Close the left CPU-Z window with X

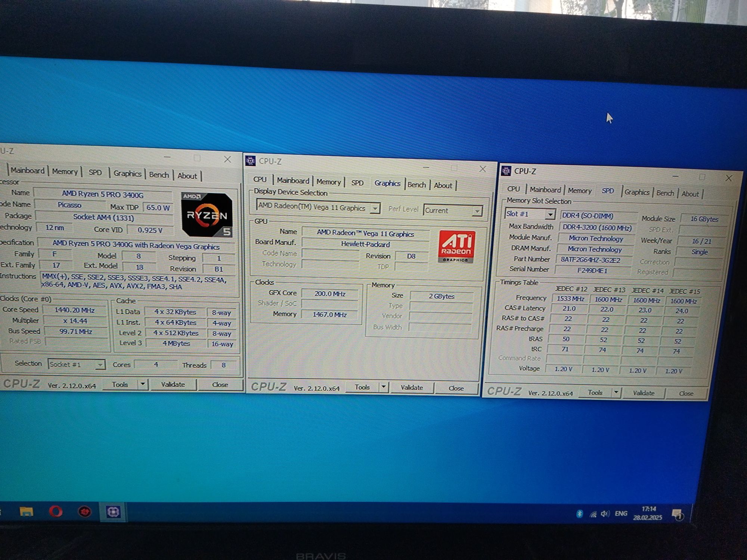[x=227, y=159]
